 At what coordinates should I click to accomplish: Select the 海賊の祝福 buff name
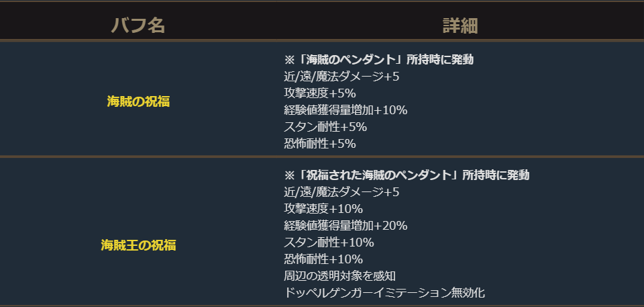[138, 101]
